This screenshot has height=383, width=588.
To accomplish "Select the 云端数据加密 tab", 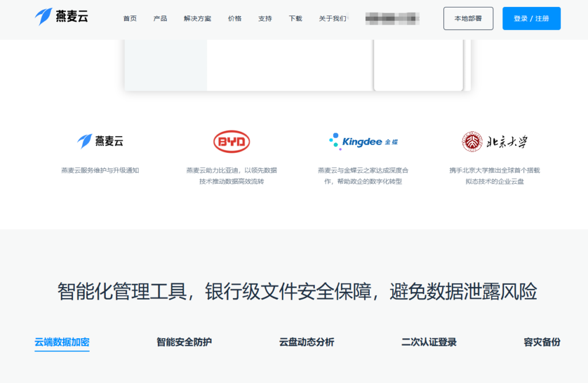I will pos(62,342).
